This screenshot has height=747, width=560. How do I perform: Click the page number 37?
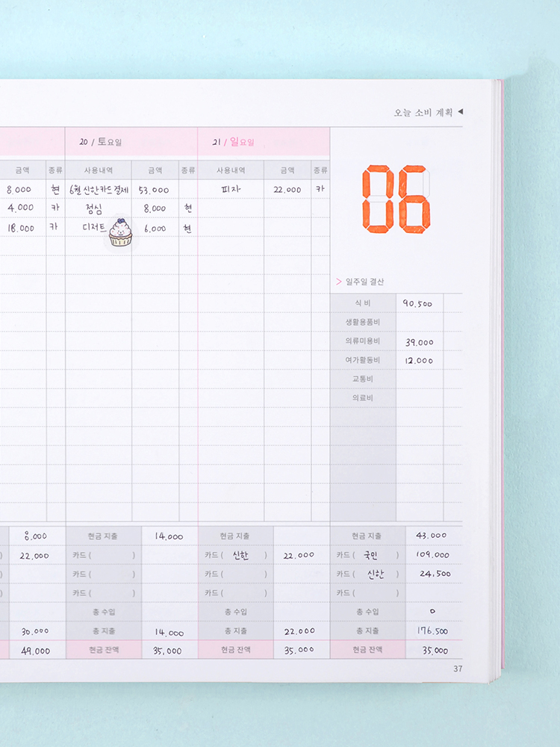click(458, 669)
